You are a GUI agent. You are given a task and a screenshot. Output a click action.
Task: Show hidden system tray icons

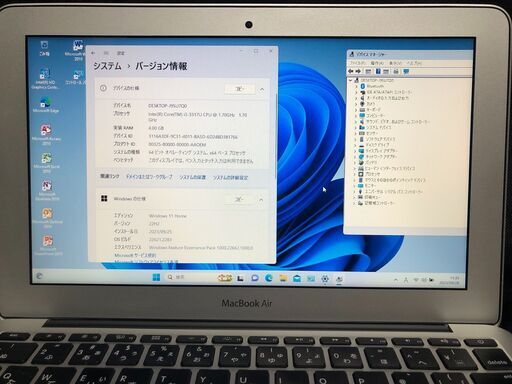tap(396, 280)
